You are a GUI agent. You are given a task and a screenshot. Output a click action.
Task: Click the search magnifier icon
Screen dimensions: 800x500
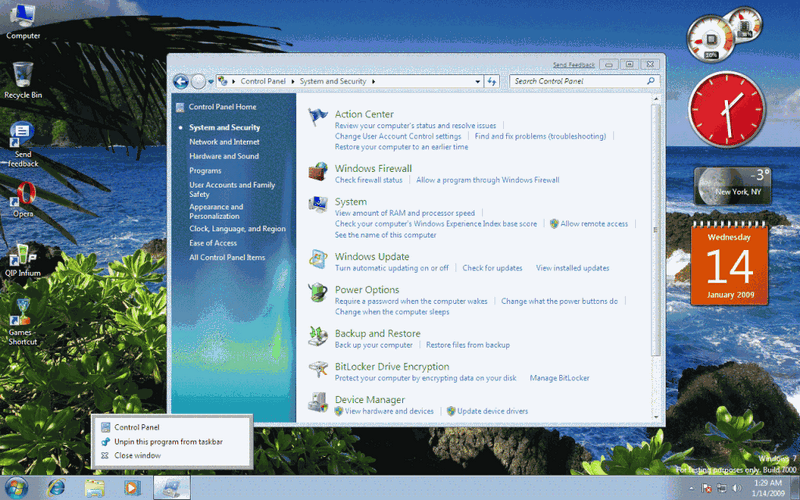(651, 81)
